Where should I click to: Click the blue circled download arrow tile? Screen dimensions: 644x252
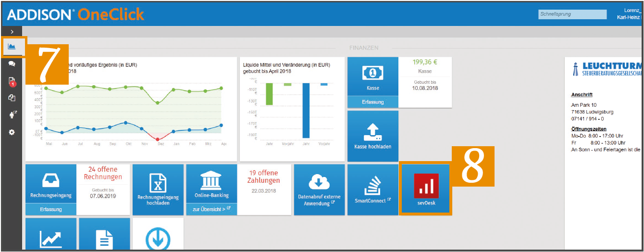click(x=158, y=234)
